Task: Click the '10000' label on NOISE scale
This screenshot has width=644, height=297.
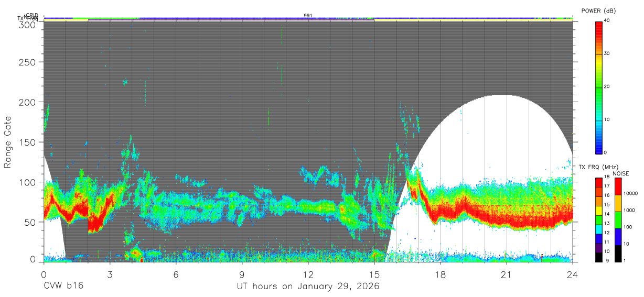Action: point(630,193)
